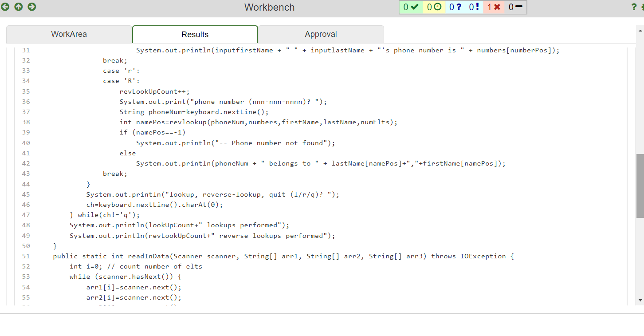Select the yellow clock pending counter
This screenshot has width=644, height=336.
pos(433,7)
